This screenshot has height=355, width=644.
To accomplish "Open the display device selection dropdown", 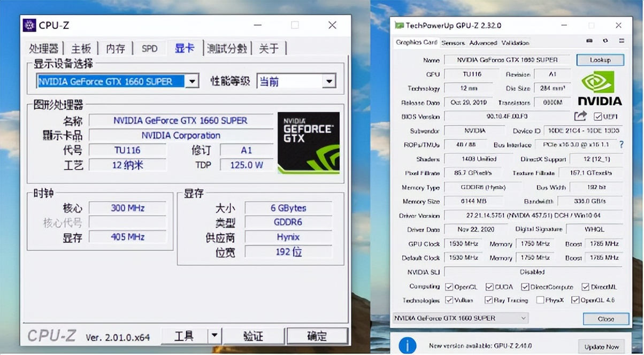I will 193,81.
